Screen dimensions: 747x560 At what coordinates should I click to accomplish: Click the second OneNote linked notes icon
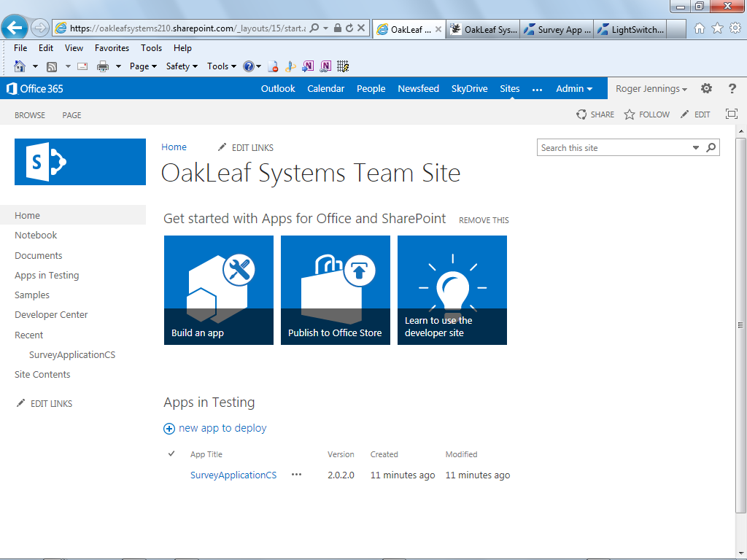coord(326,66)
